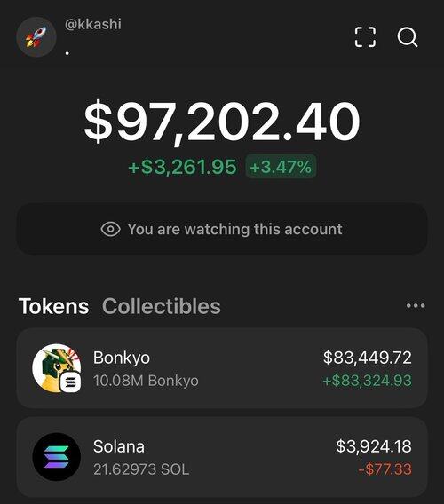The height and width of the screenshot is (504, 444).
Task: Open the Bonkyo token row
Action: pos(222,368)
